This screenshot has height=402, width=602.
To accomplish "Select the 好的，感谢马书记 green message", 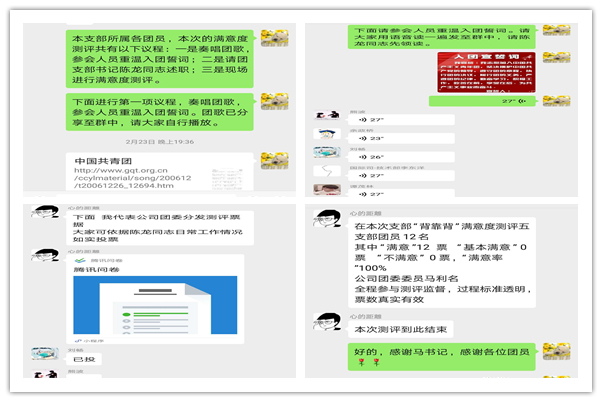I will click(x=442, y=357).
